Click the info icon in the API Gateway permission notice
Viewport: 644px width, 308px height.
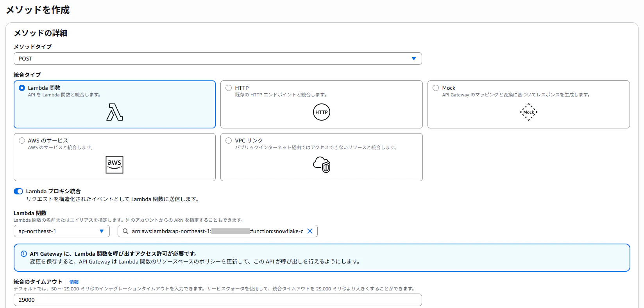[24, 254]
